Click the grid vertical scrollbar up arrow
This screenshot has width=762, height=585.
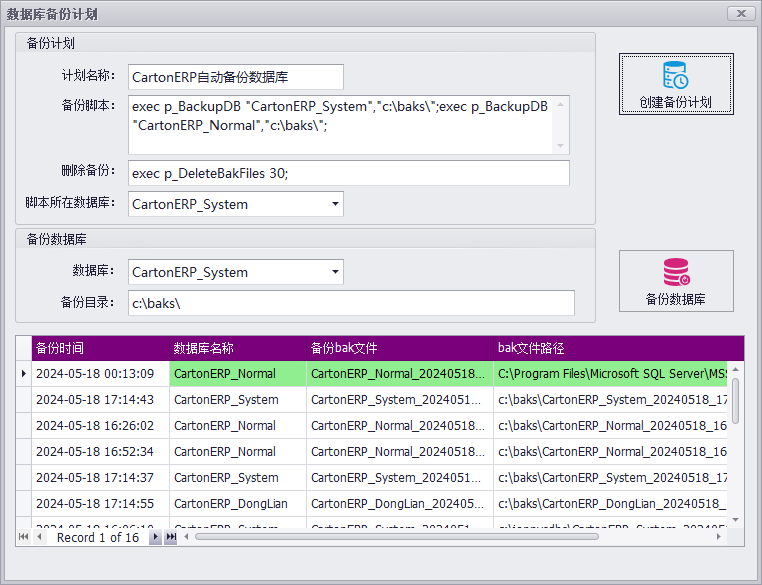click(x=736, y=370)
